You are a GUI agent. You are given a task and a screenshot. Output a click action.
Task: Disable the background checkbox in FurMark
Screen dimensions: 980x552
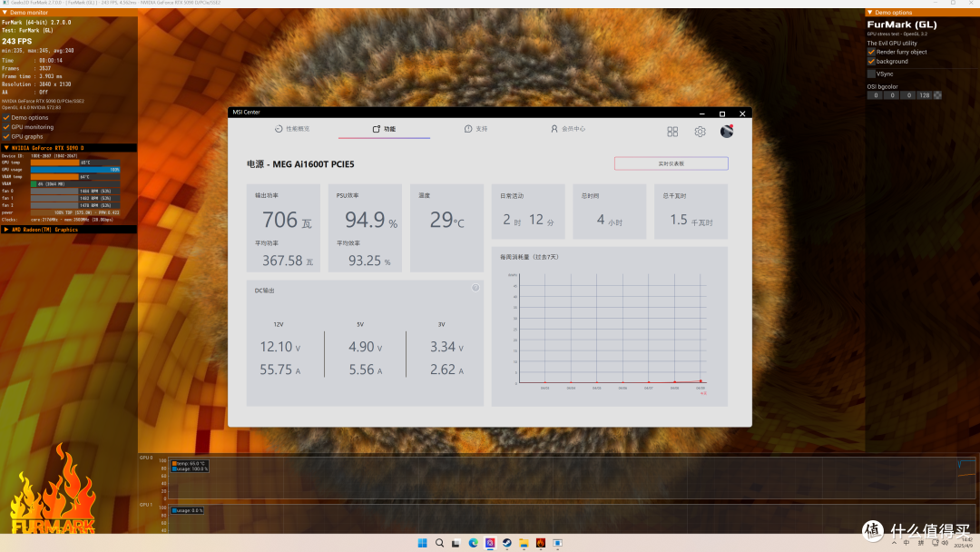pyautogui.click(x=871, y=61)
